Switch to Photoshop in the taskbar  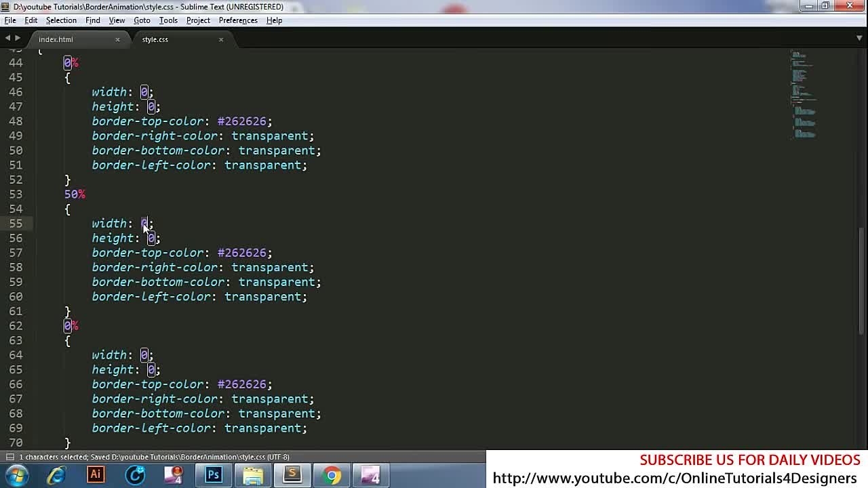click(214, 476)
